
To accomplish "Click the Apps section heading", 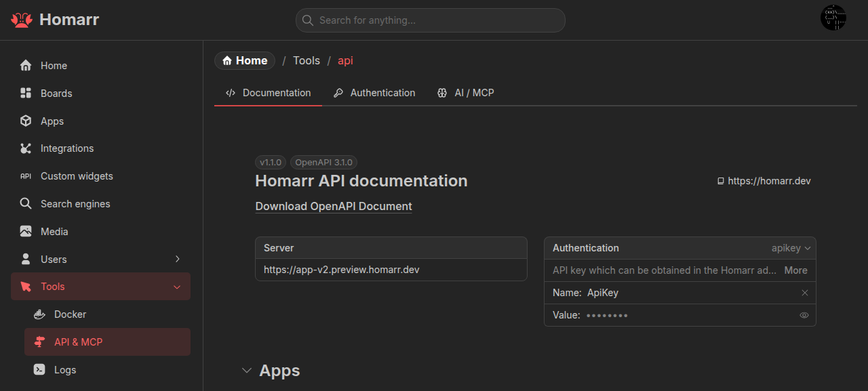I will tap(279, 371).
